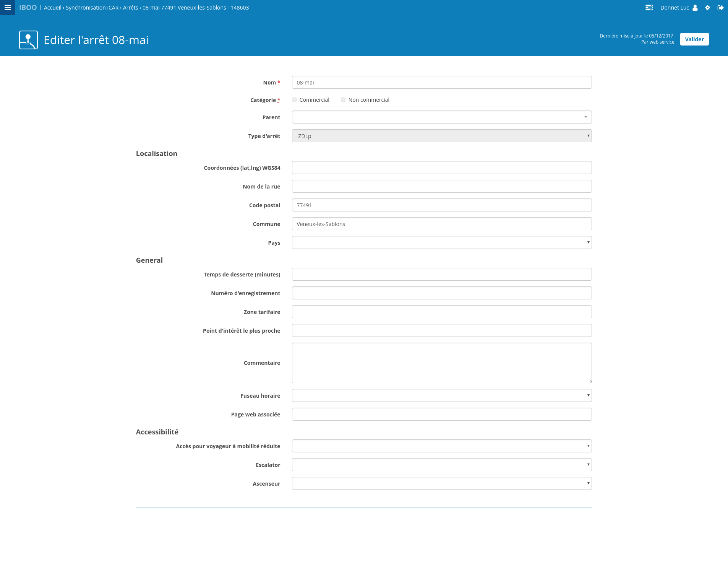Expand the Escalator dropdown

pos(441,465)
